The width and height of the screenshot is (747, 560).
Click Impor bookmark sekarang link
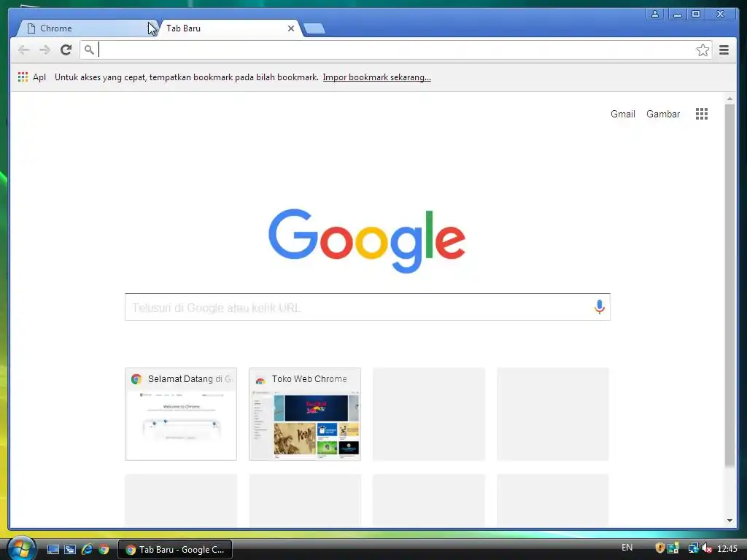tap(377, 77)
